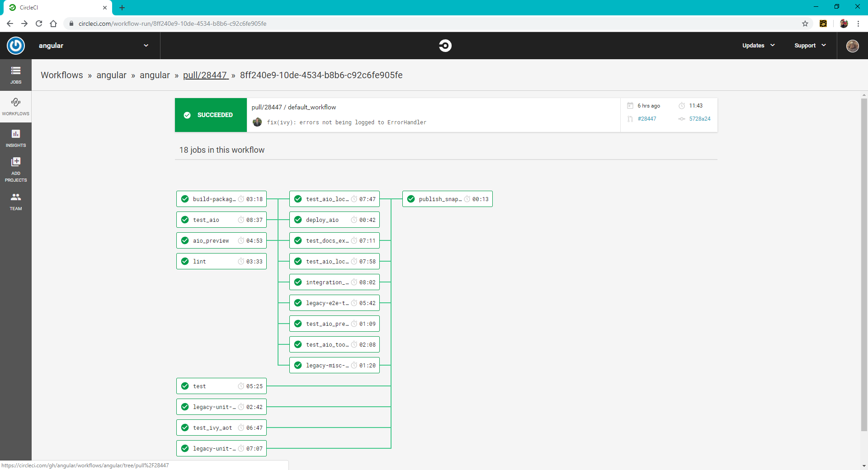Go forward in browser history
Image resolution: width=868 pixels, height=470 pixels.
[24, 23]
